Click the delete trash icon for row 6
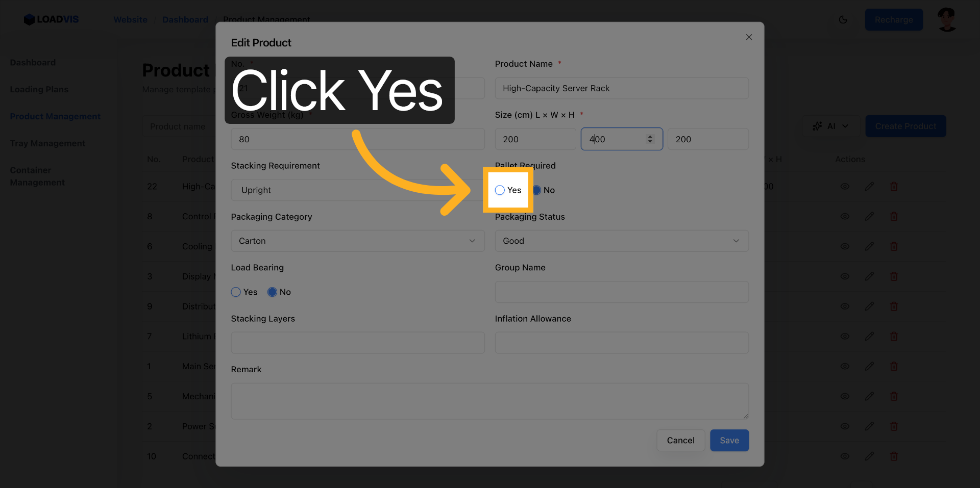 coord(894,247)
